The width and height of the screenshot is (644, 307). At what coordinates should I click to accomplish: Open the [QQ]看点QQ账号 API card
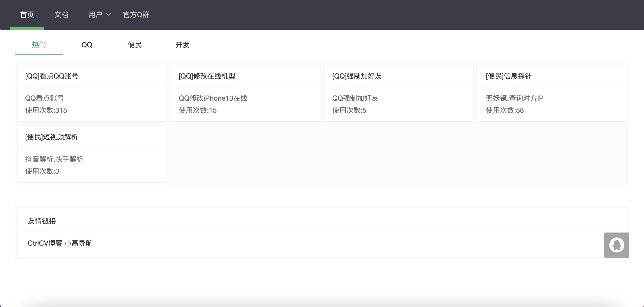(91, 93)
